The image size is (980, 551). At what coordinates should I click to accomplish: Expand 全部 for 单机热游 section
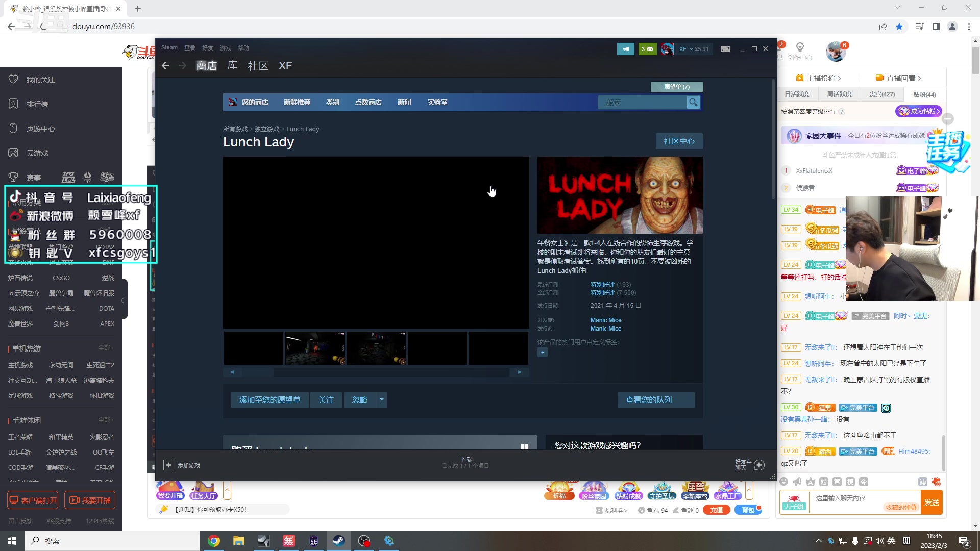point(106,348)
